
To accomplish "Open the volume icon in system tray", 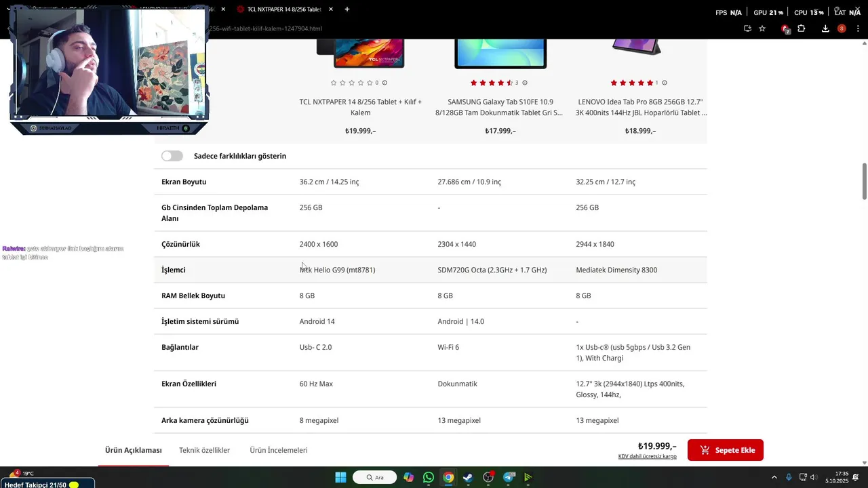I will pyautogui.click(x=813, y=477).
